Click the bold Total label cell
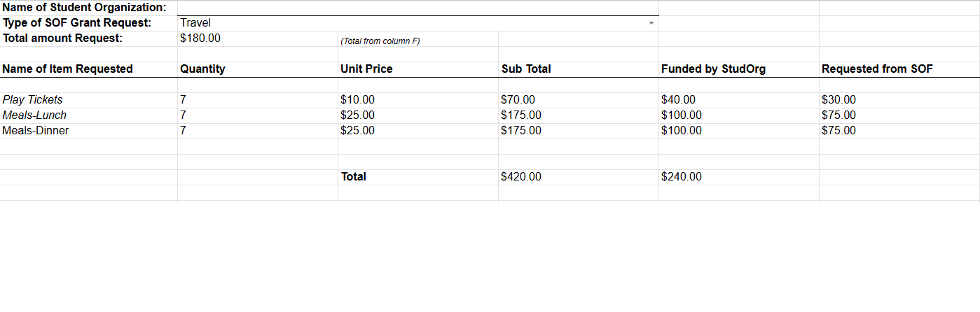980x312 pixels. [418, 177]
